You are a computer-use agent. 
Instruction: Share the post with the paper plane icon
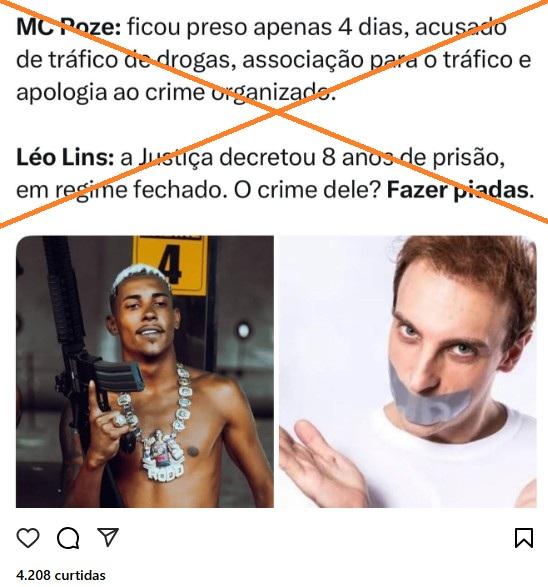click(108, 537)
